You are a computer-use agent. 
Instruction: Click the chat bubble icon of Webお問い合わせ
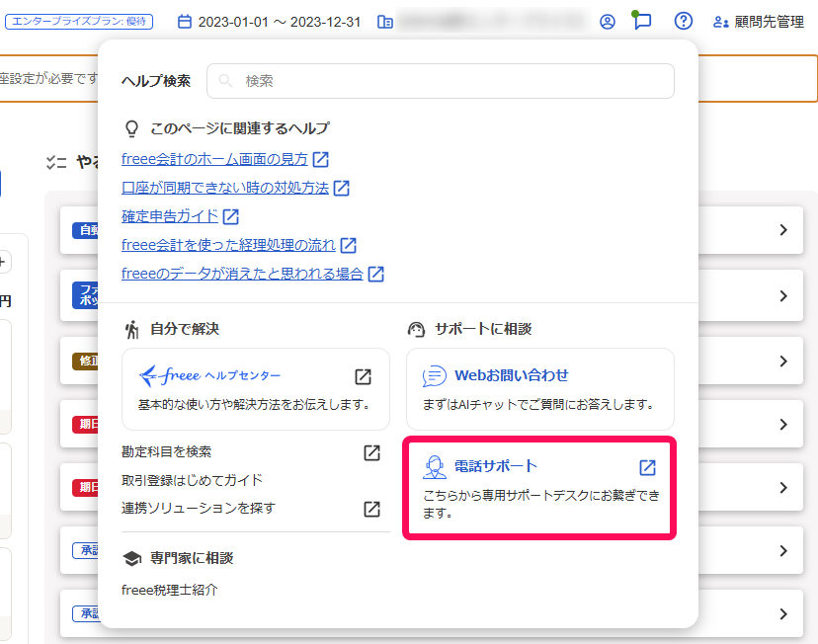434,376
